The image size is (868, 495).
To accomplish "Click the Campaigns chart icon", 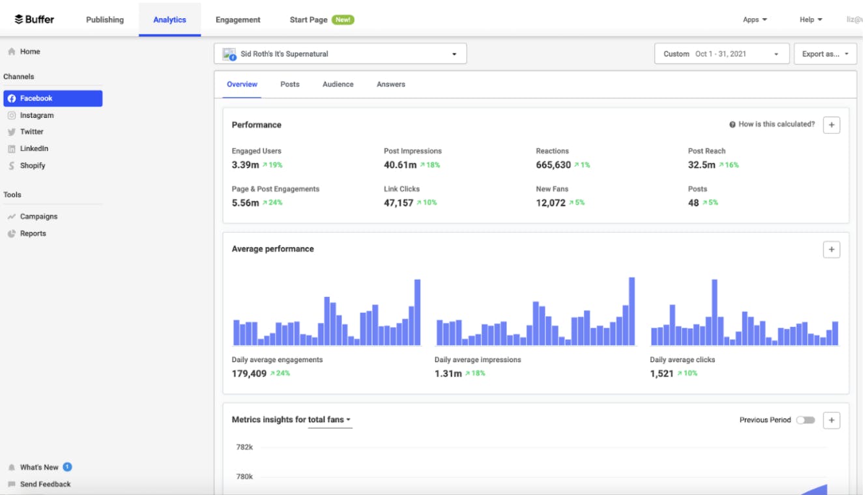I will pyautogui.click(x=12, y=216).
